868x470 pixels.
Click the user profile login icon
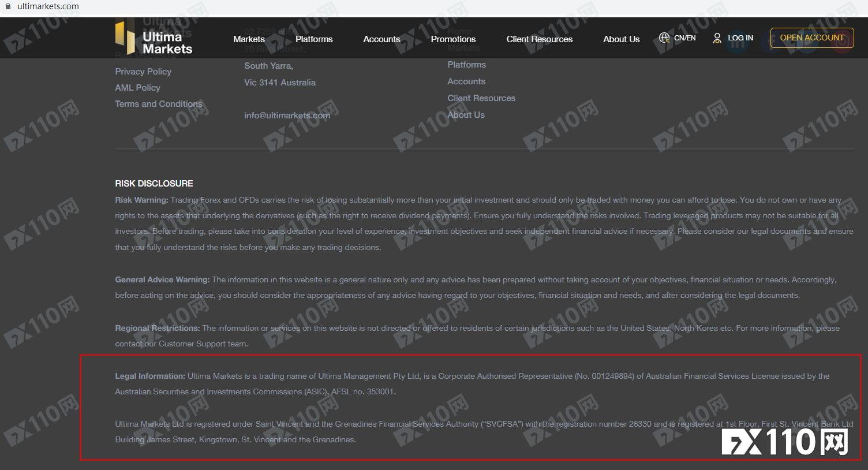[717, 38]
